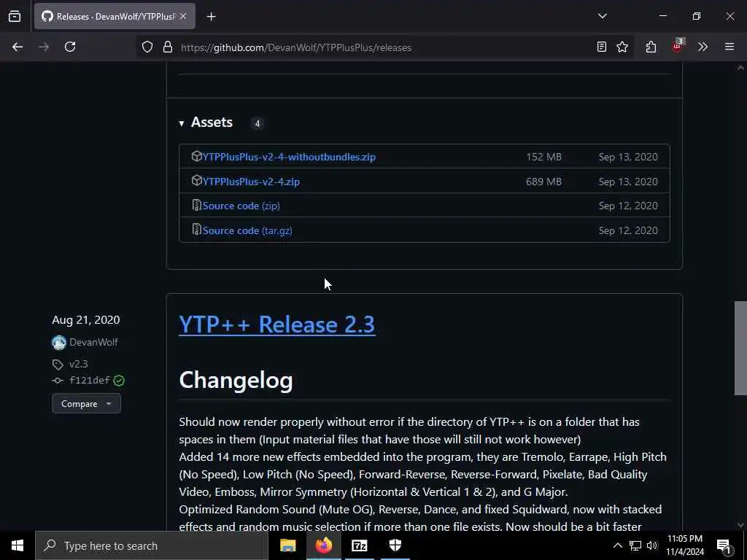Click file-zip icon beside Source code (zip)
Image resolution: width=747 pixels, height=560 pixels.
[196, 205]
